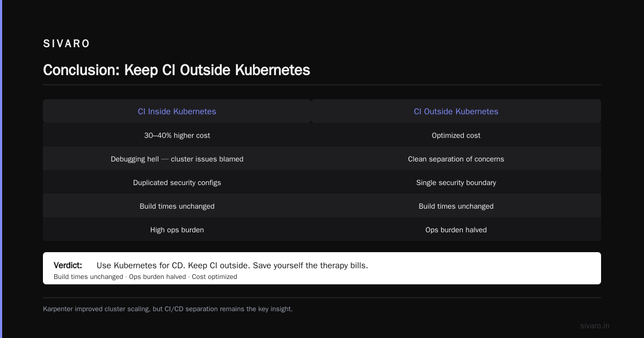644x338 pixels.
Task: Click the 'CI Outside Kubernetes' column header
Action: click(x=456, y=112)
